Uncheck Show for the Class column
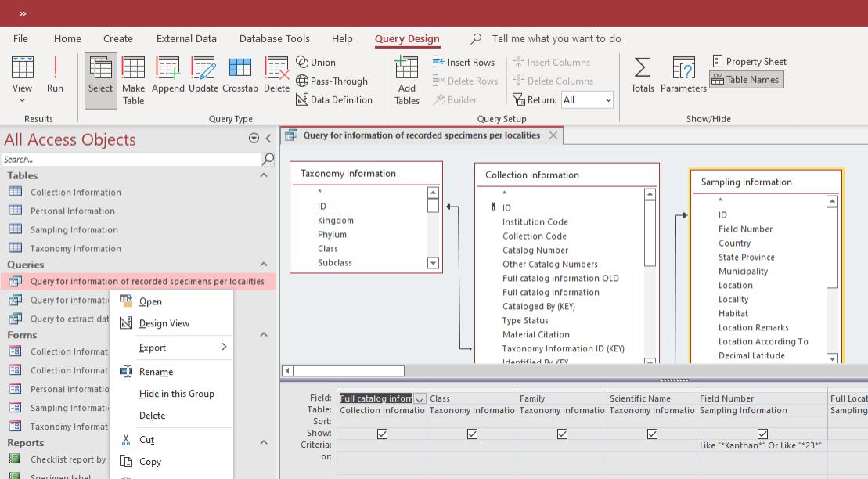868x479 pixels. point(472,434)
